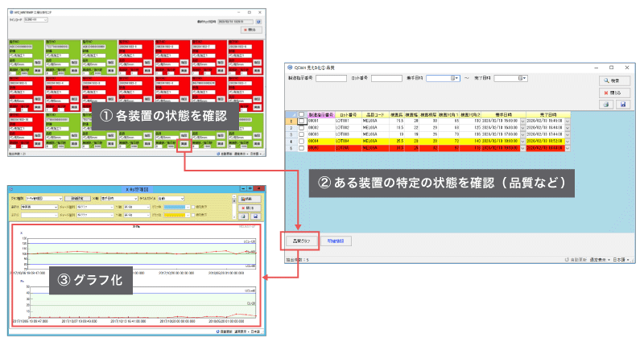The image size is (644, 346).
Task: Click the 品質グラフ button
Action: pyautogui.click(x=299, y=241)
